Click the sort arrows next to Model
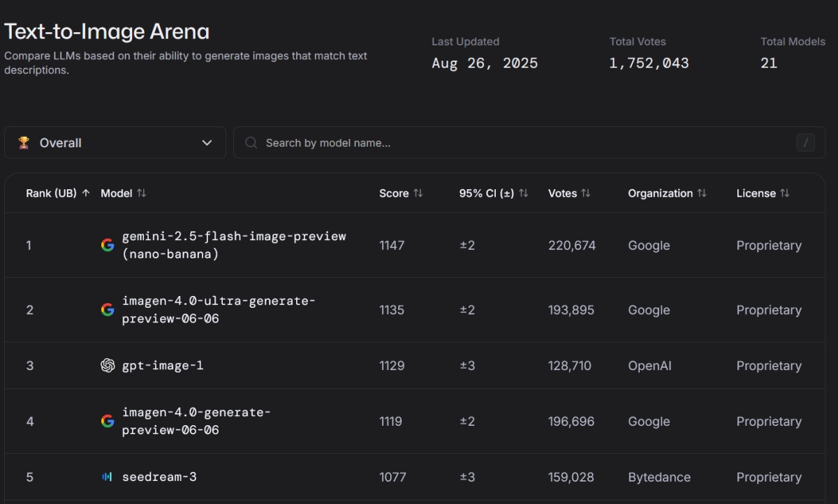The width and height of the screenshot is (838, 504). pyautogui.click(x=142, y=193)
